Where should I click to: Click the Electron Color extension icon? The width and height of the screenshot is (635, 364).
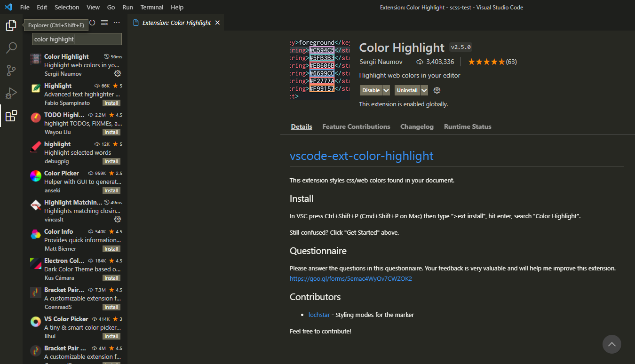[x=36, y=263]
